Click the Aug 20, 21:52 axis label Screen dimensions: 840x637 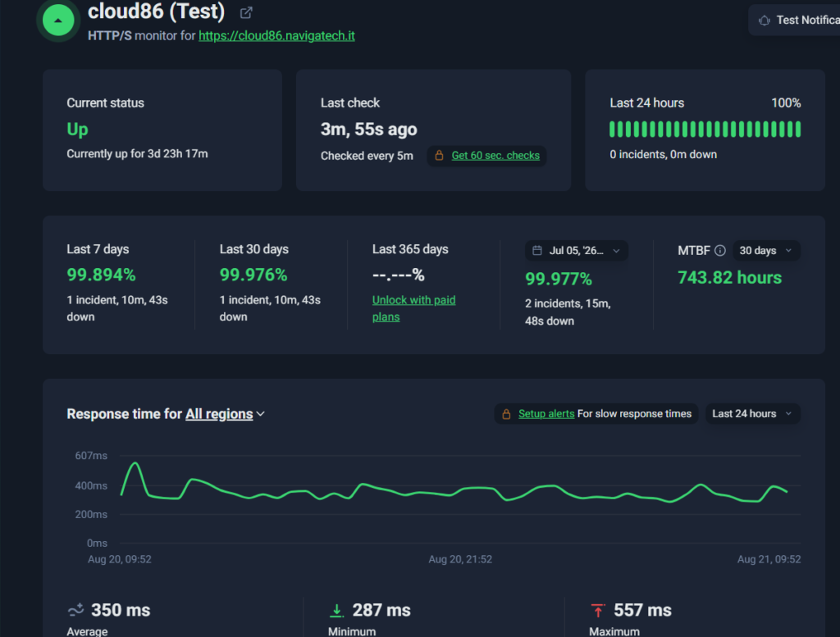[x=460, y=559]
